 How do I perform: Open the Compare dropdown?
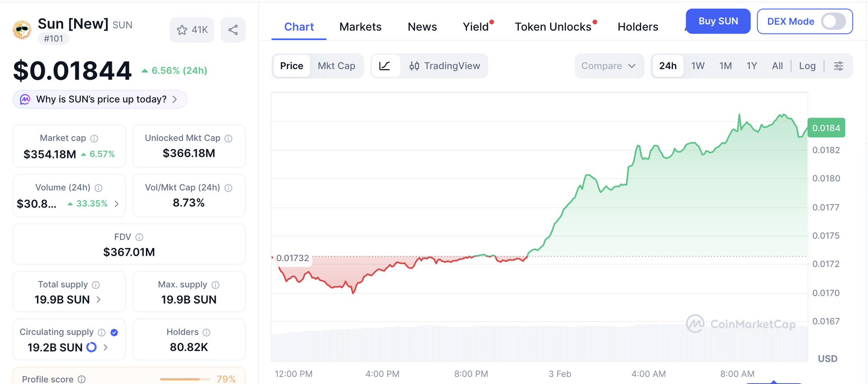(x=608, y=66)
